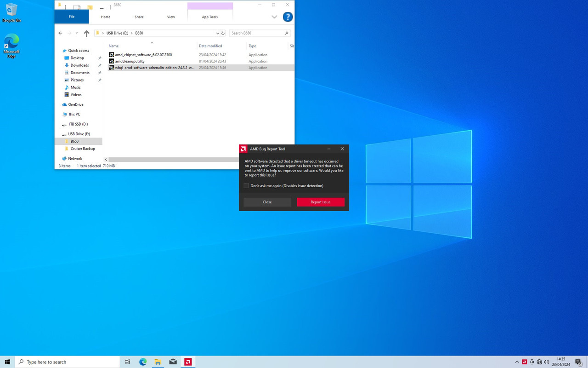
Task: Customize Quick Access Toolbar dropdown
Action: [102, 8]
